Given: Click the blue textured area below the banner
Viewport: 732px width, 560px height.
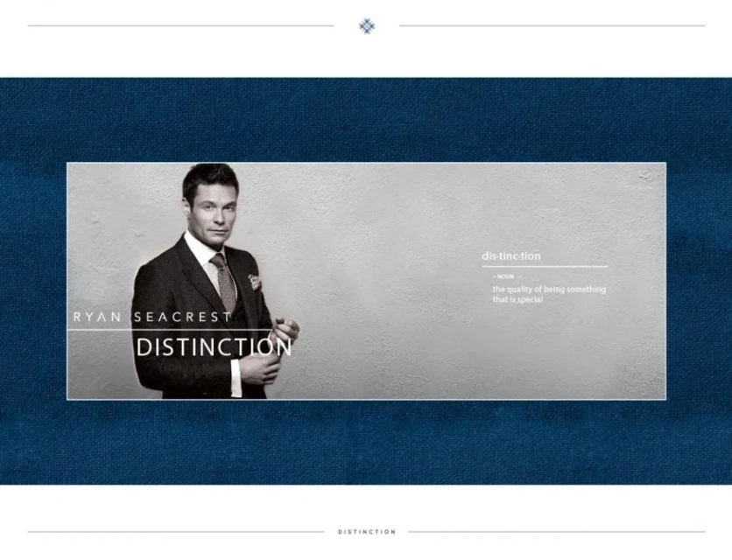Looking at the screenshot, I should 366,442.
